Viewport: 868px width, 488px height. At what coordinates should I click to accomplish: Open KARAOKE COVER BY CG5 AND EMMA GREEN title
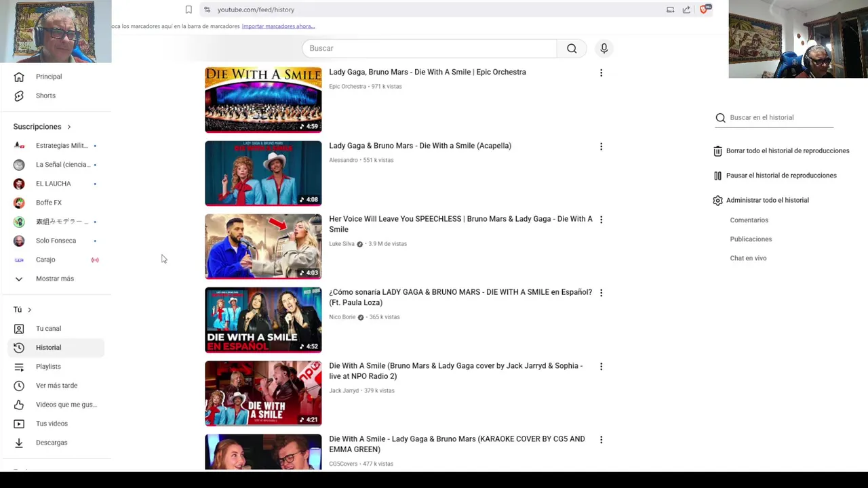(457, 444)
